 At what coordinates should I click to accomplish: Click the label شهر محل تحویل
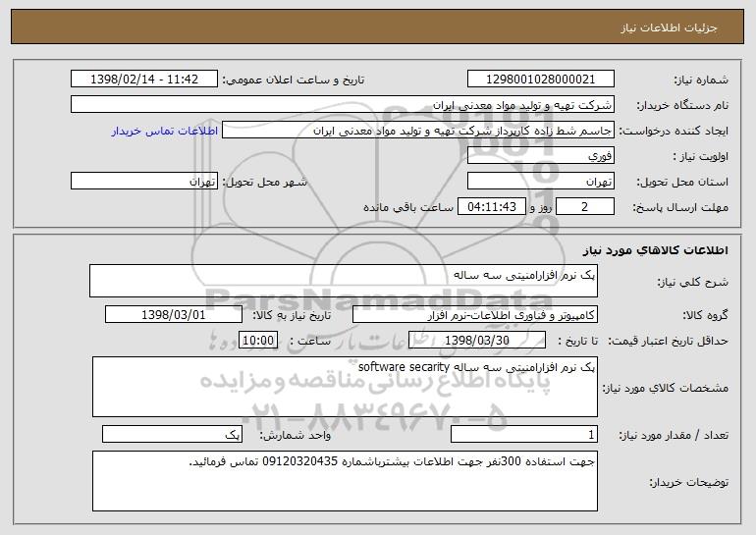pos(264,183)
